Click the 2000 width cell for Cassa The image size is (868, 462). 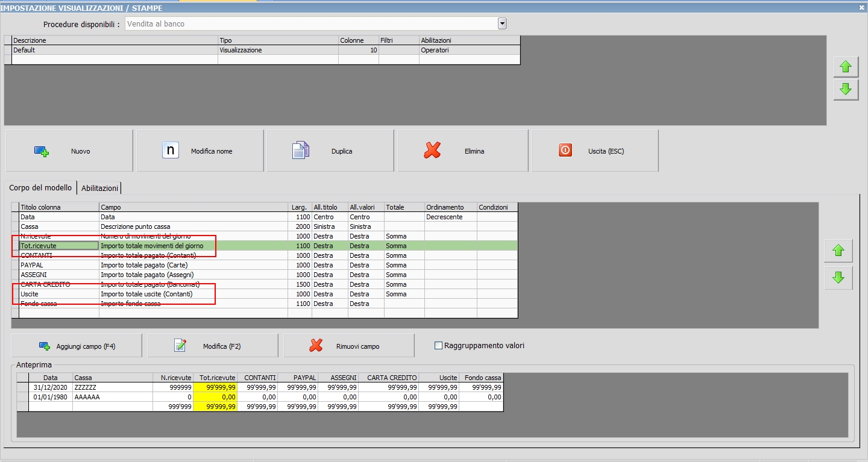click(300, 226)
